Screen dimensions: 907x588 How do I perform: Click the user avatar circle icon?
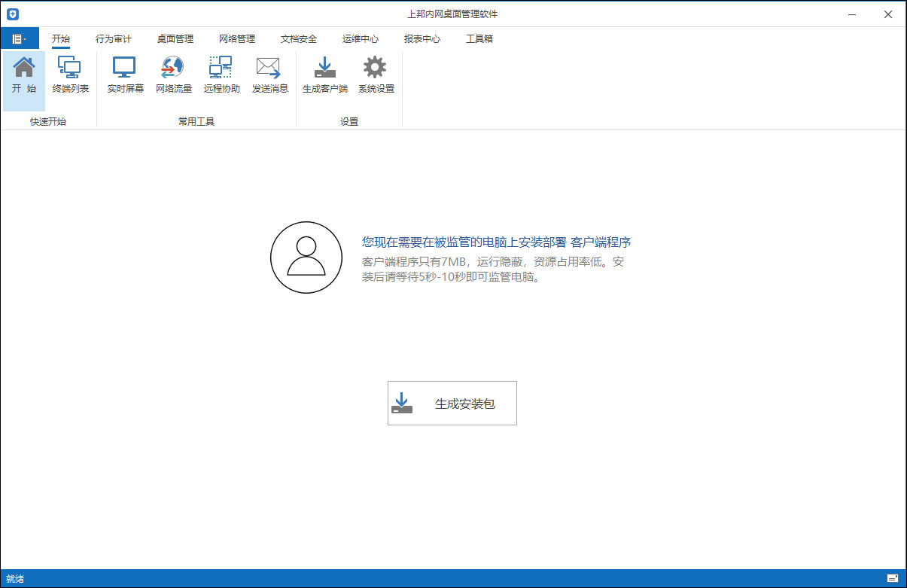306,257
